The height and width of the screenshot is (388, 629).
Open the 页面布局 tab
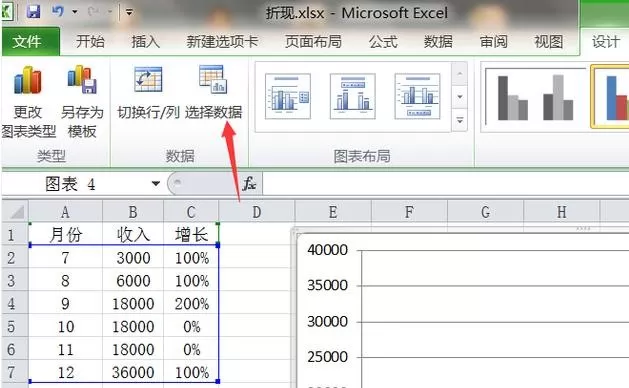coord(313,41)
